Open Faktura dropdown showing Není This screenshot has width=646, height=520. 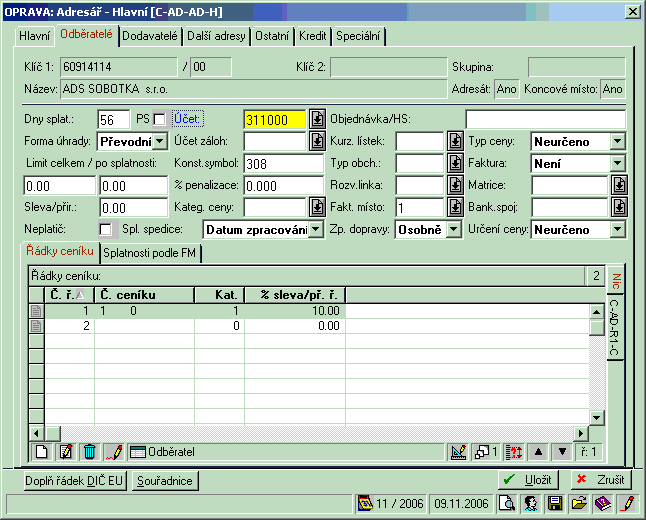click(617, 164)
